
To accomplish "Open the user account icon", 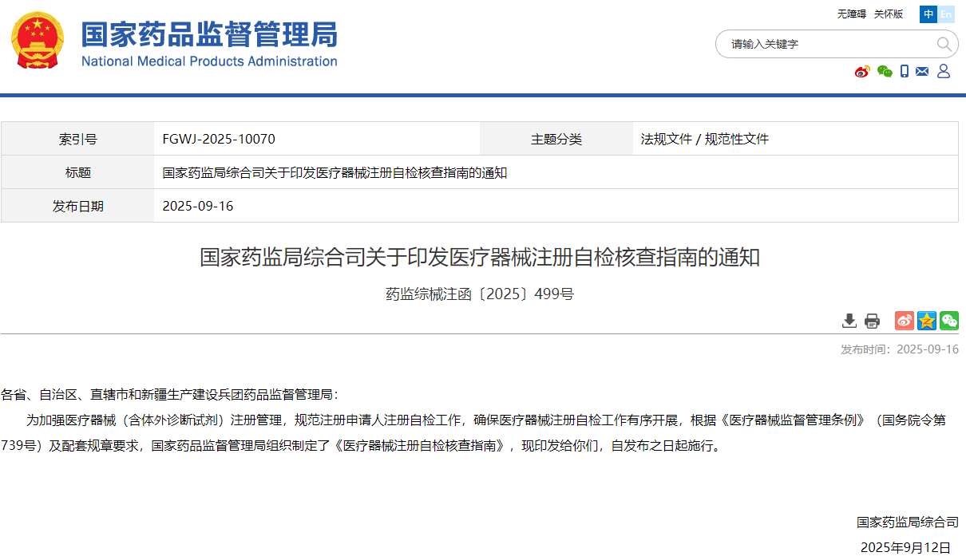I will click(x=943, y=72).
